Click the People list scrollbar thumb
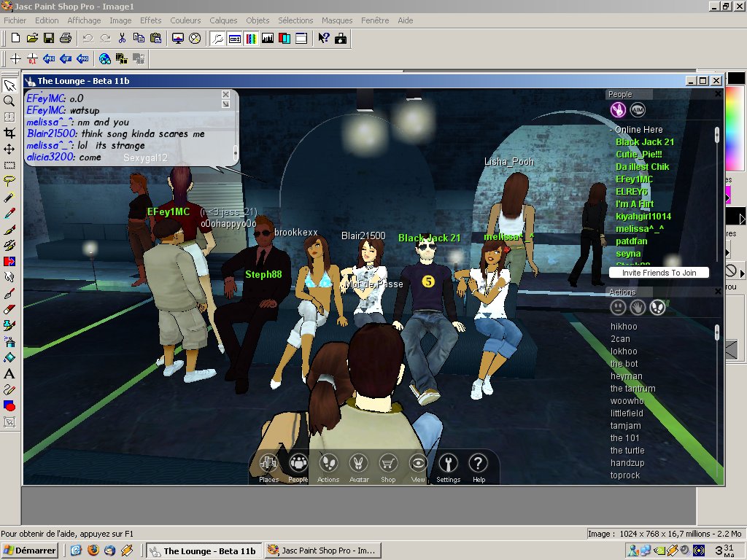Image resolution: width=747 pixels, height=560 pixels. (716, 135)
